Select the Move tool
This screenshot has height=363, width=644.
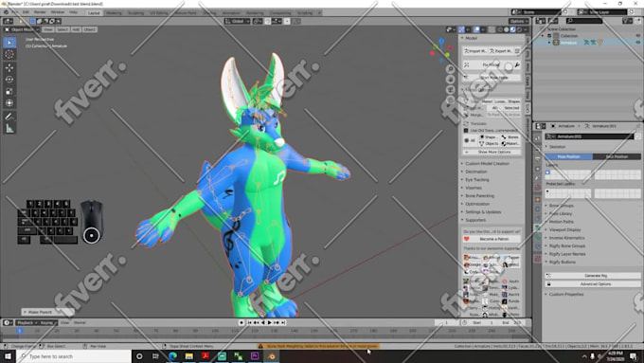(x=9, y=68)
